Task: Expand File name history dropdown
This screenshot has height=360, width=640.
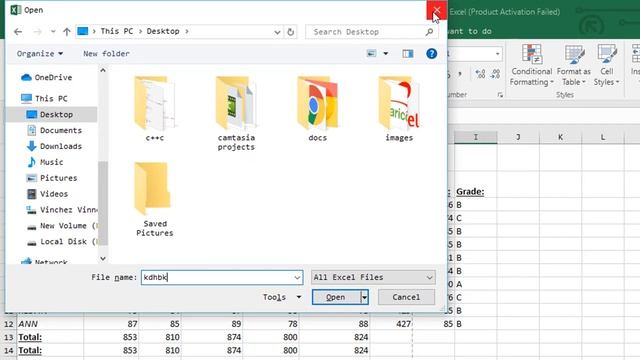Action: pos(297,278)
